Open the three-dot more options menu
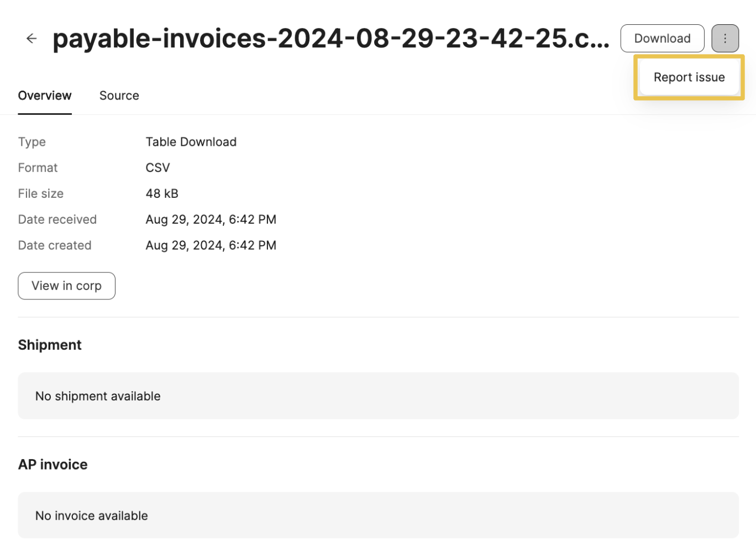756x548 pixels. [725, 38]
